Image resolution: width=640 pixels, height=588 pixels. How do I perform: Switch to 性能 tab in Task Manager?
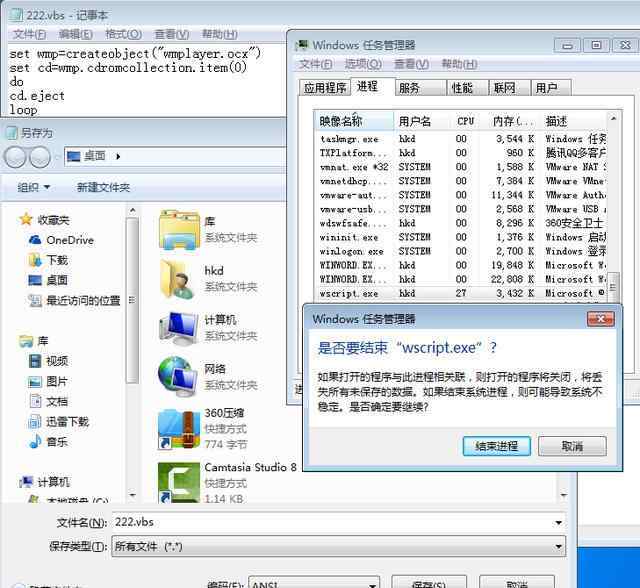pyautogui.click(x=468, y=88)
